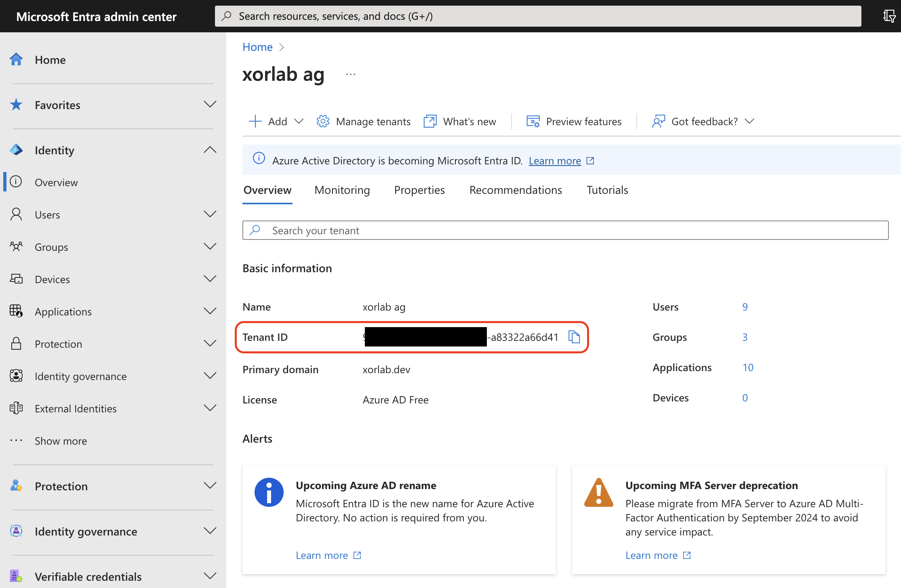The width and height of the screenshot is (901, 588).
Task: Switch to the Tutorials tab
Action: pos(607,190)
